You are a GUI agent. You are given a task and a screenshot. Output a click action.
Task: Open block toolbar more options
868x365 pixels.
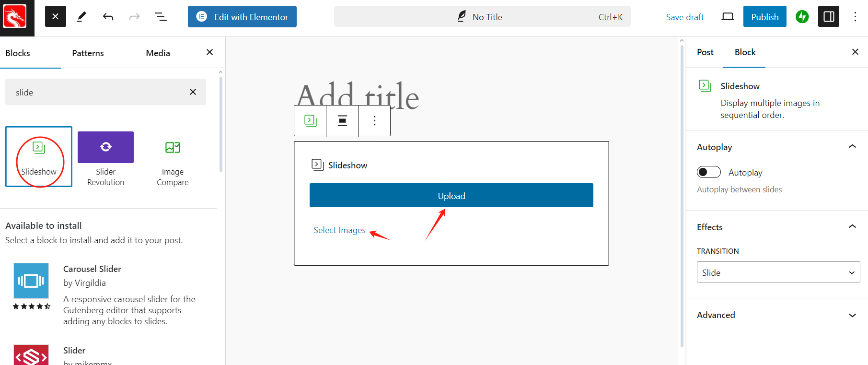tap(374, 120)
